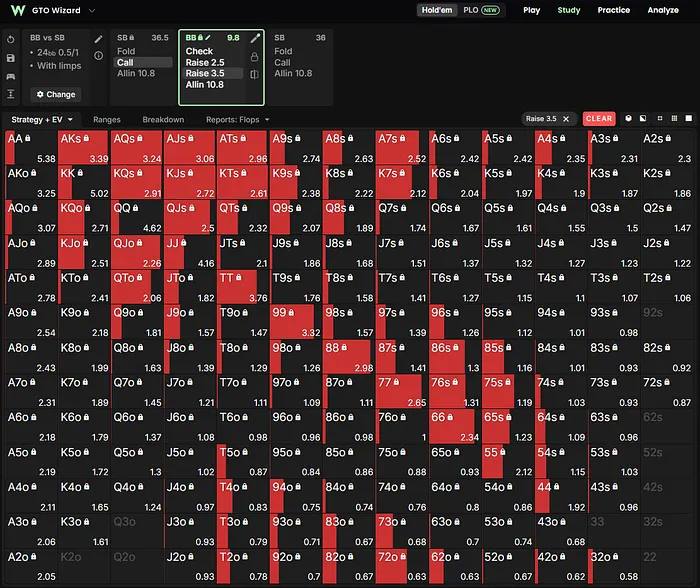The width and height of the screenshot is (700, 588).
Task: Click the hexagon view mode icon
Action: [628, 118]
